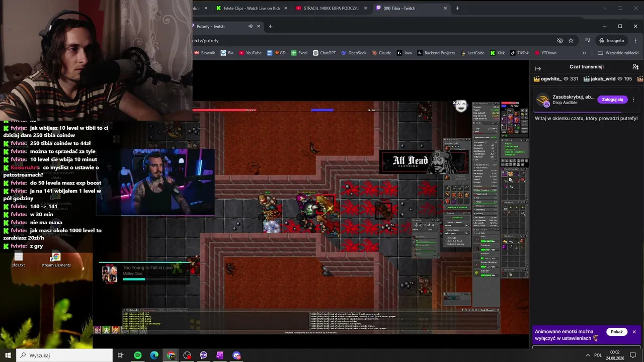Click chat message "250 tibia coinów to 44zł"
644x362 pixels.
[x=60, y=143]
